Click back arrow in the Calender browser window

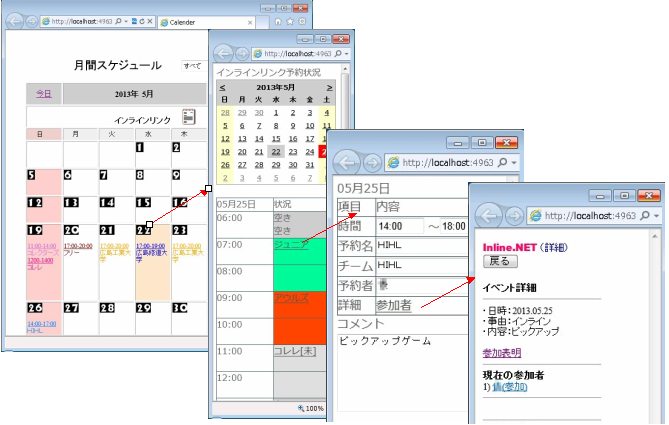point(15,20)
